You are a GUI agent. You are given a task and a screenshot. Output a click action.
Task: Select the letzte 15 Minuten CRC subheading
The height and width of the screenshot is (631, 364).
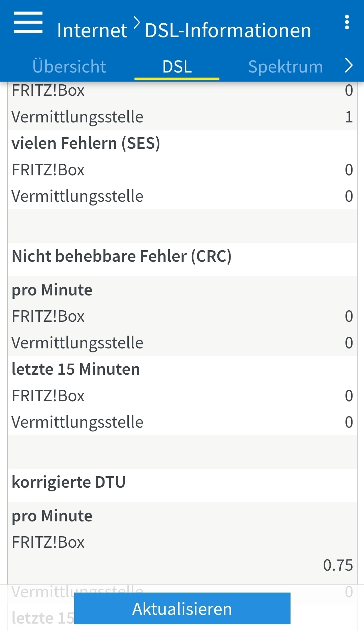(76, 369)
